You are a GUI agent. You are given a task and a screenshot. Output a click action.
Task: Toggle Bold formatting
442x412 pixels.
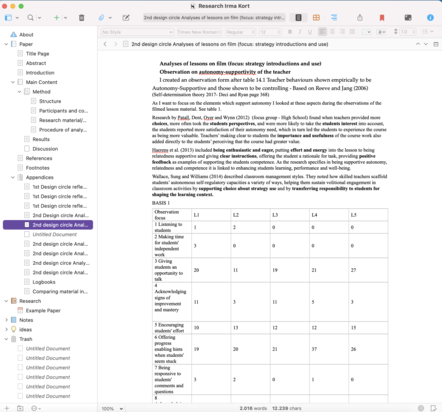[x=290, y=32]
